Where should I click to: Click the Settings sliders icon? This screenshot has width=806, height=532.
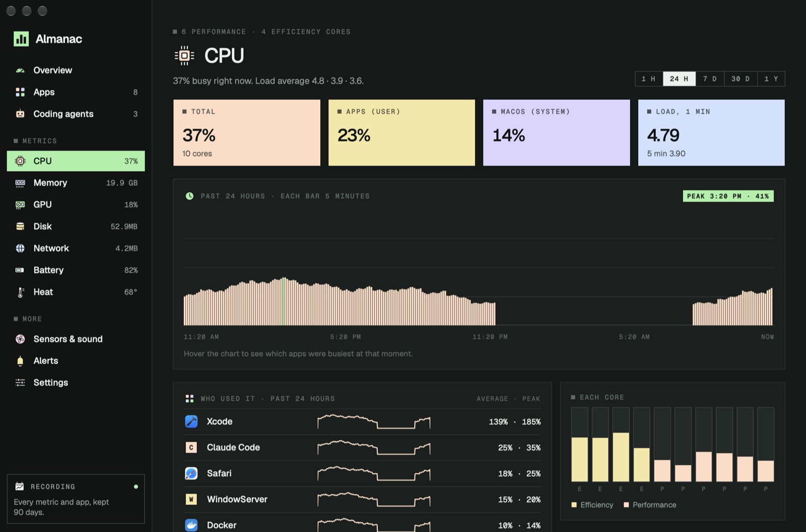pyautogui.click(x=20, y=383)
